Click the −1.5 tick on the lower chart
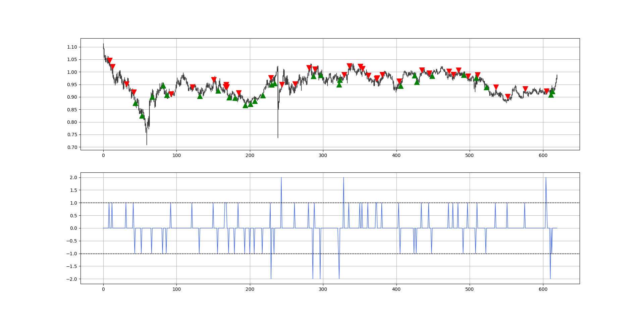644x319 pixels. click(71, 266)
